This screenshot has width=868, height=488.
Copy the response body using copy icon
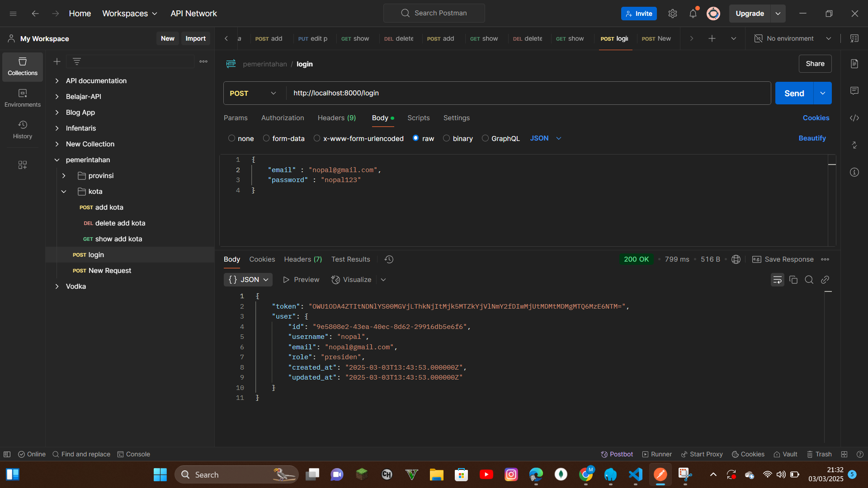tap(793, 280)
